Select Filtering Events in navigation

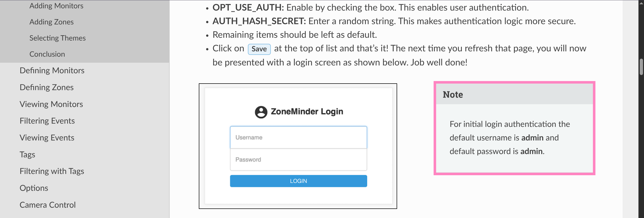[47, 121]
